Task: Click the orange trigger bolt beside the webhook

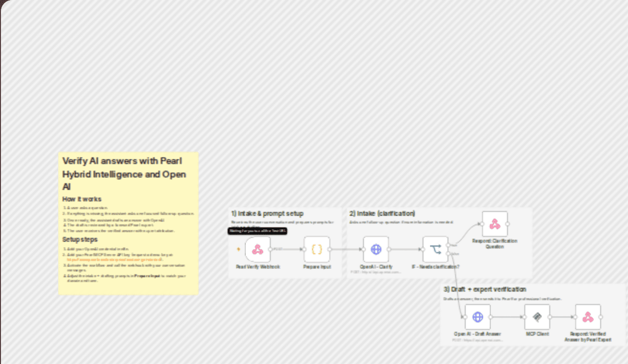Action: click(239, 249)
